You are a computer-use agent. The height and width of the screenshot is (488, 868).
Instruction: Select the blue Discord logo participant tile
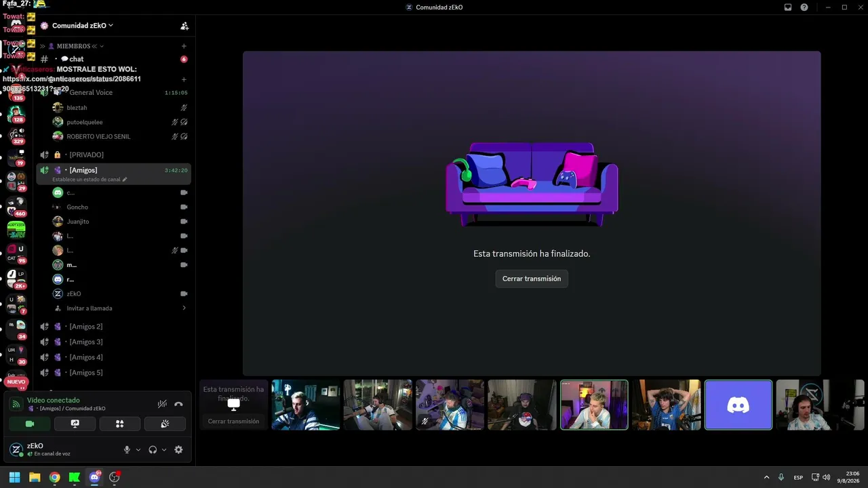(x=738, y=405)
